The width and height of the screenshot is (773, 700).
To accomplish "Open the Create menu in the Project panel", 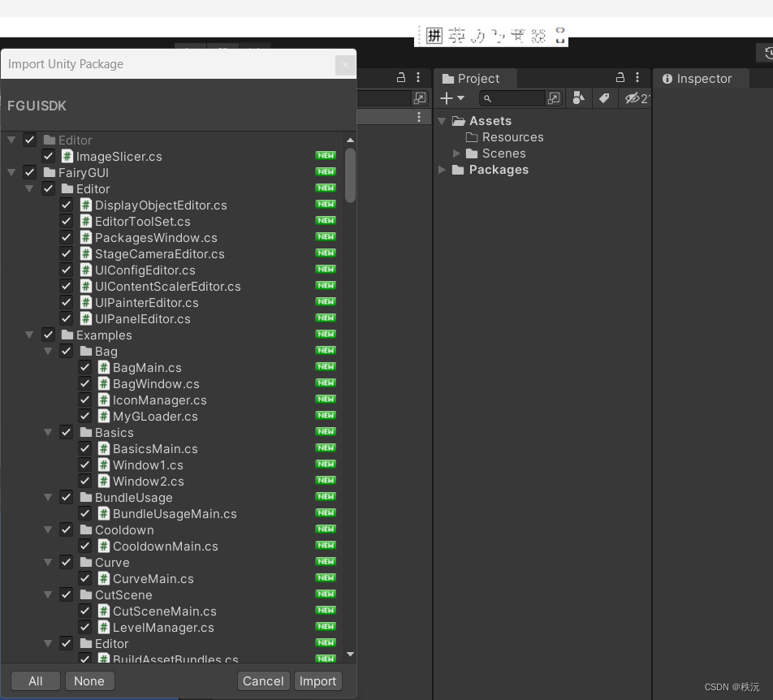I will 451,98.
